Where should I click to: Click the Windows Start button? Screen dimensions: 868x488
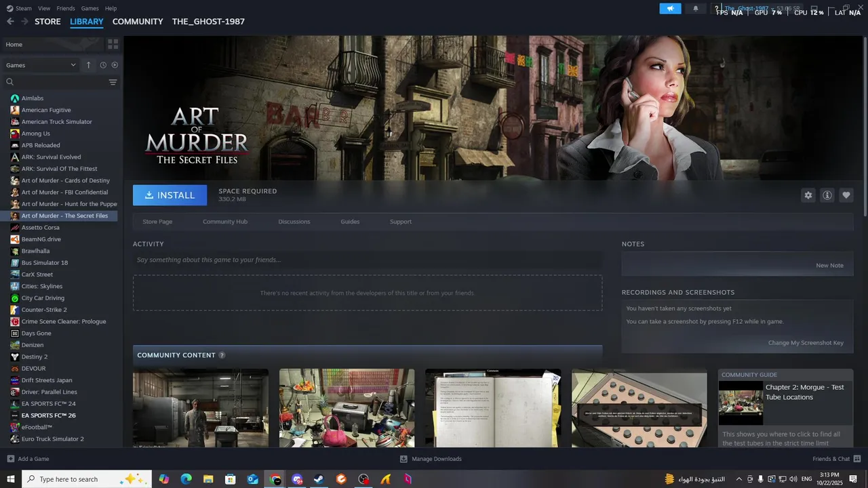[x=10, y=479]
